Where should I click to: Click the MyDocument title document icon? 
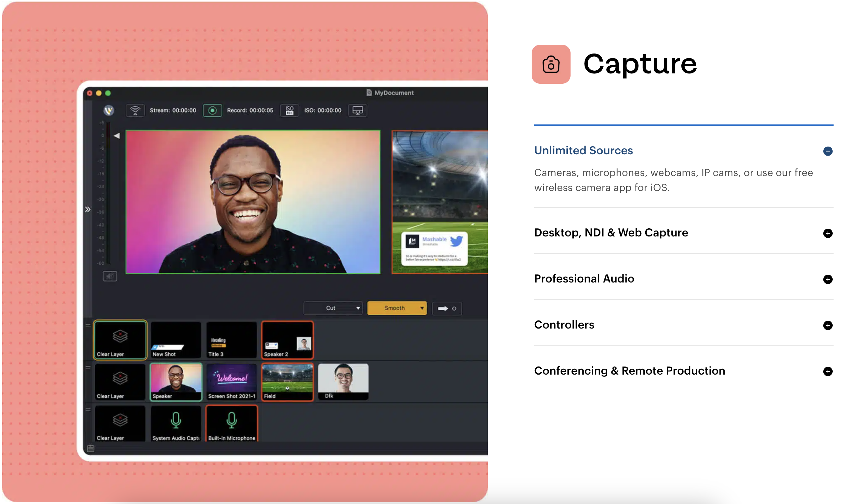coord(369,93)
